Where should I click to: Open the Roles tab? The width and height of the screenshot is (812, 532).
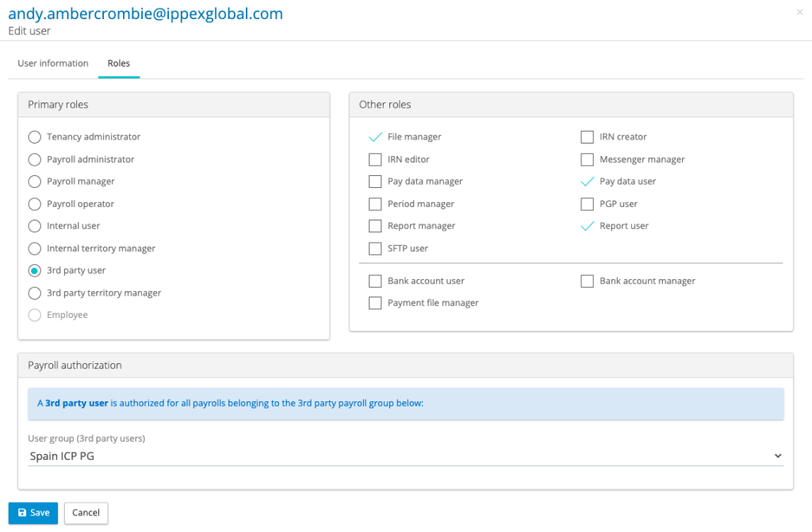coord(119,63)
